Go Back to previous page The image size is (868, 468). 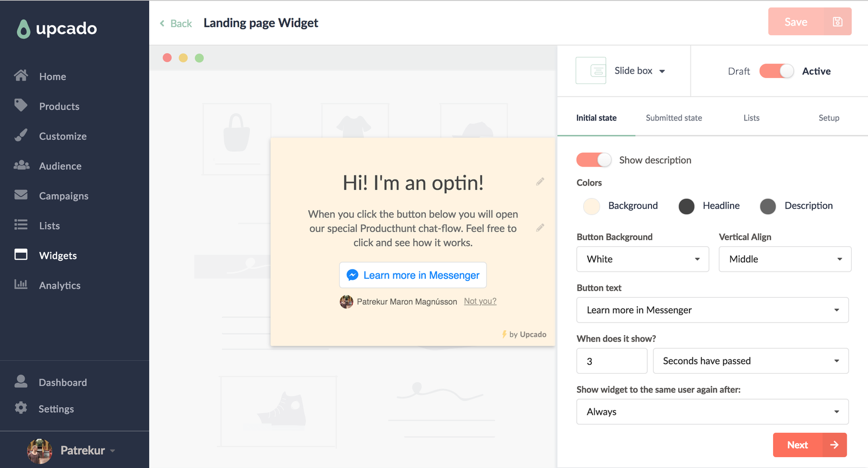coord(176,23)
